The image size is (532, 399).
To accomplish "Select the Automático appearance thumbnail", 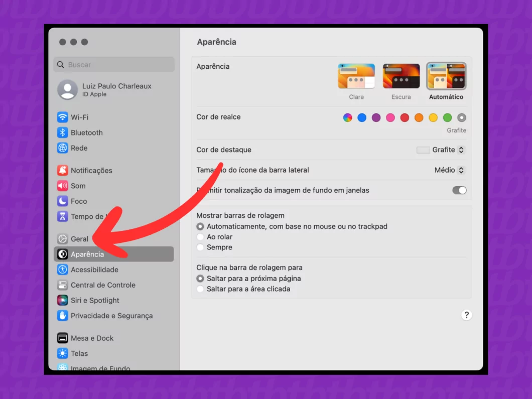I will click(x=446, y=76).
